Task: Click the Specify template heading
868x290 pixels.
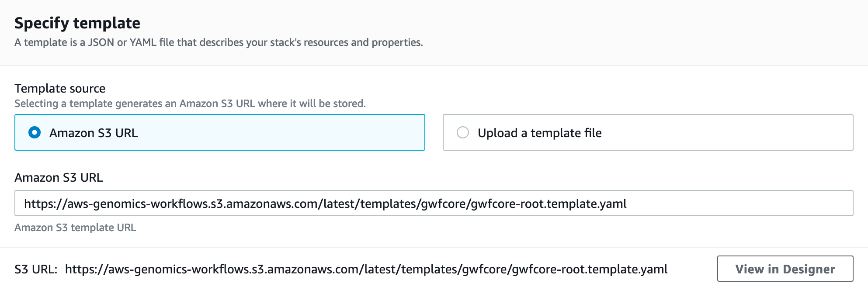Action: (x=77, y=23)
